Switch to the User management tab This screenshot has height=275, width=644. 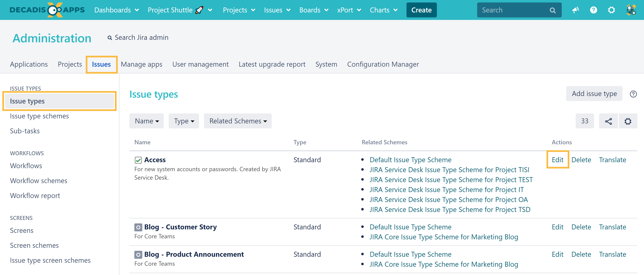201,65
